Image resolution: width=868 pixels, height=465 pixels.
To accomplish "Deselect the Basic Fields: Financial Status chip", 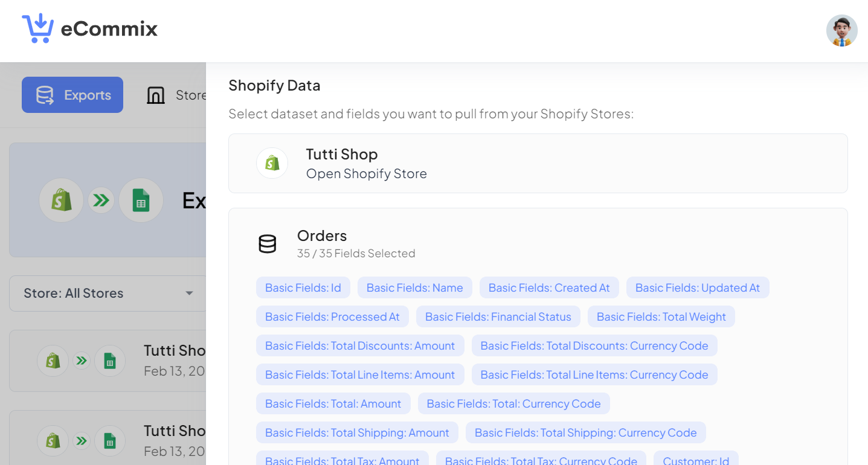I will (498, 317).
